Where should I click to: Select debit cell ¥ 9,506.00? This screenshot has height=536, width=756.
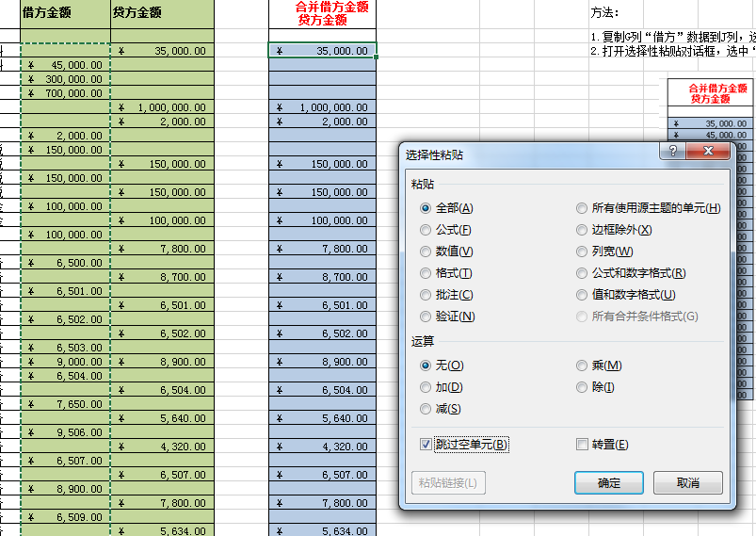[x=66, y=432]
